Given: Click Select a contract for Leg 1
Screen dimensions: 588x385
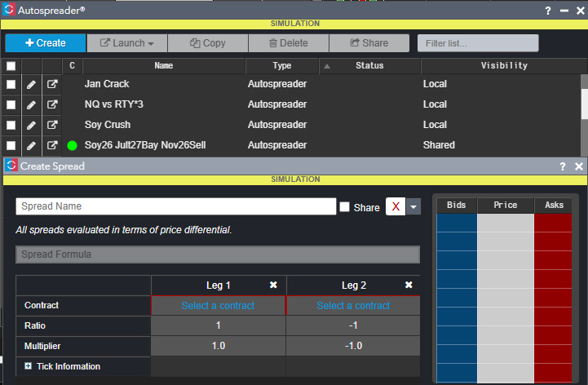Looking at the screenshot, I should (x=218, y=306).
